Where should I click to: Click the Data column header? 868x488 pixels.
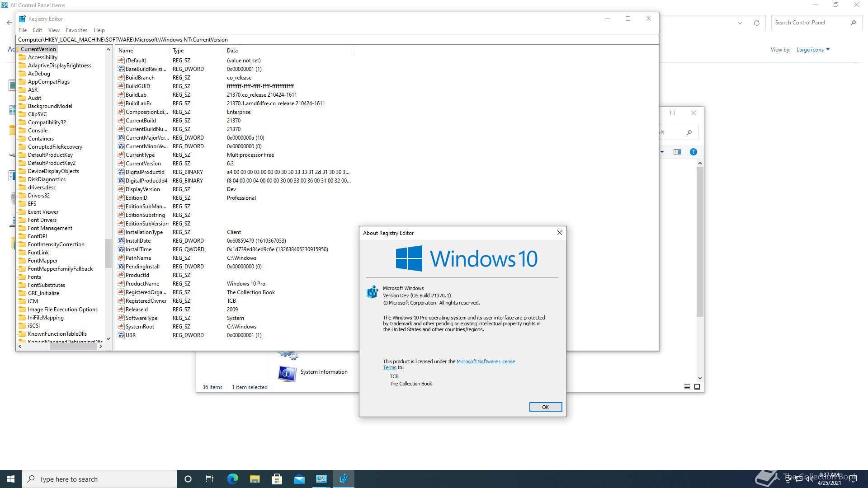(x=288, y=51)
